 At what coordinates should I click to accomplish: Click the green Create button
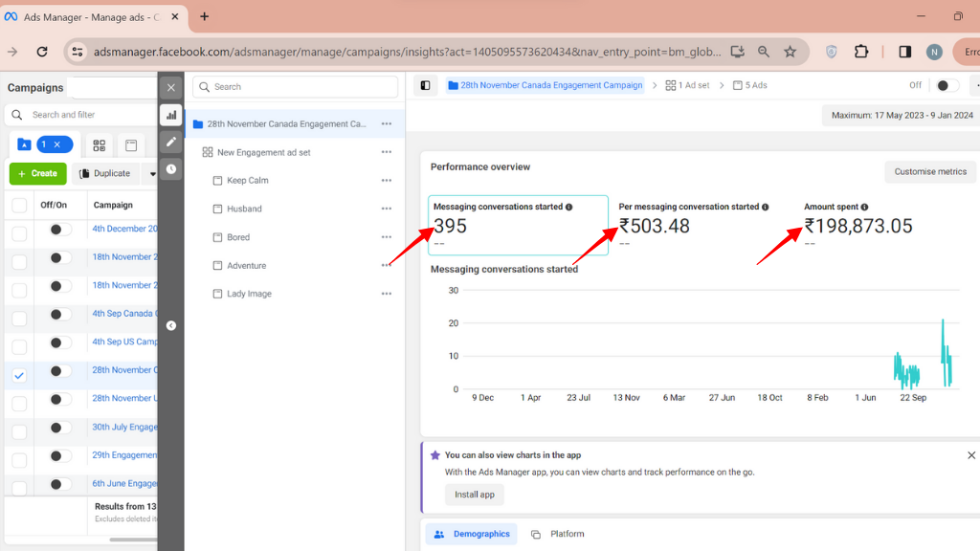tap(38, 174)
